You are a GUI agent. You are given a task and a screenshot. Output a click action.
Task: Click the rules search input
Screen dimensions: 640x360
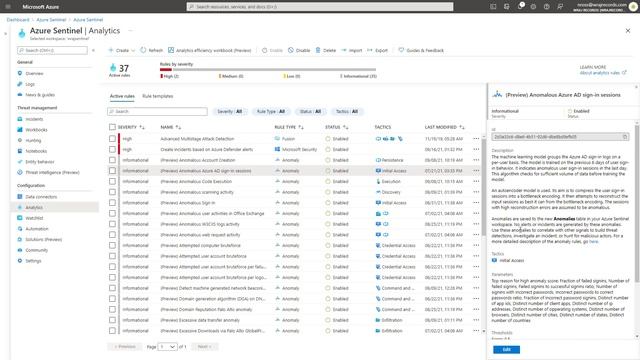[x=157, y=111]
